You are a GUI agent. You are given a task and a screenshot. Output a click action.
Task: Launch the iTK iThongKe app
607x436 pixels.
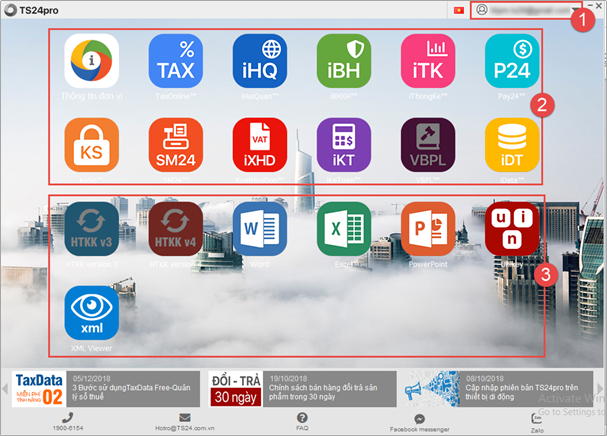pyautogui.click(x=428, y=61)
